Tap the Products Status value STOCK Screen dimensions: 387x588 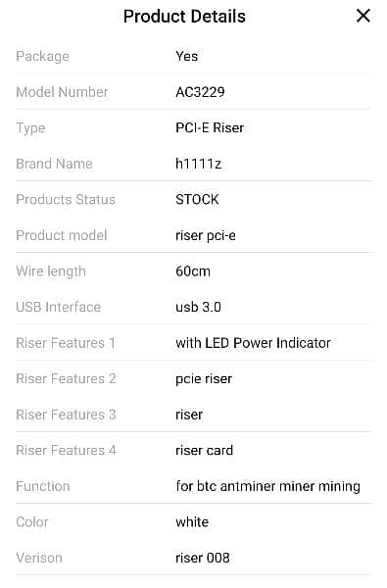197,200
